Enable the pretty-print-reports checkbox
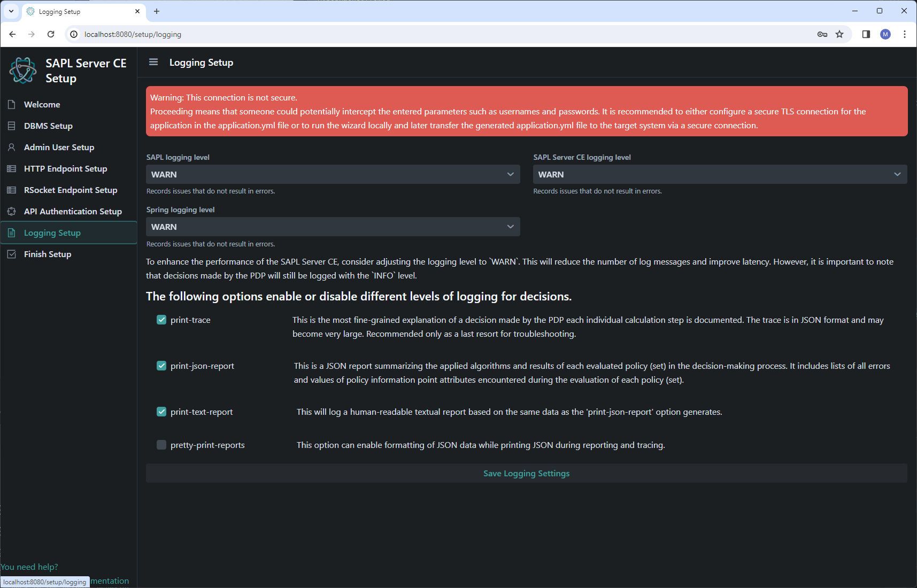This screenshot has height=588, width=917. pos(161,445)
